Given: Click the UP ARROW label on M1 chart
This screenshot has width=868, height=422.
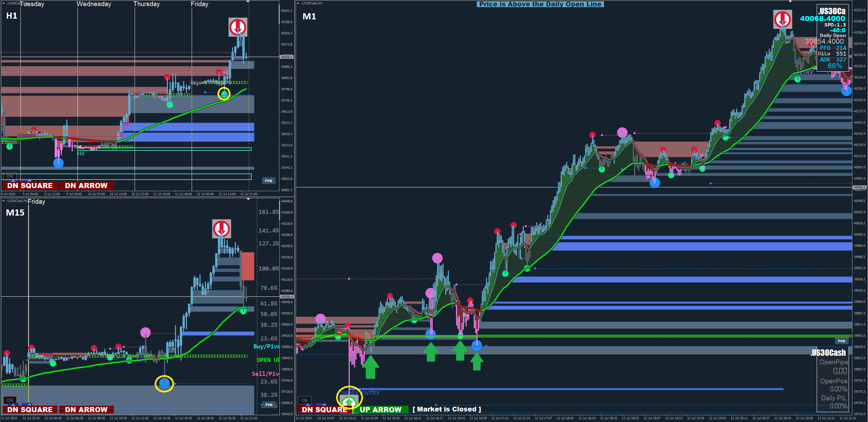Looking at the screenshot, I should coord(380,410).
